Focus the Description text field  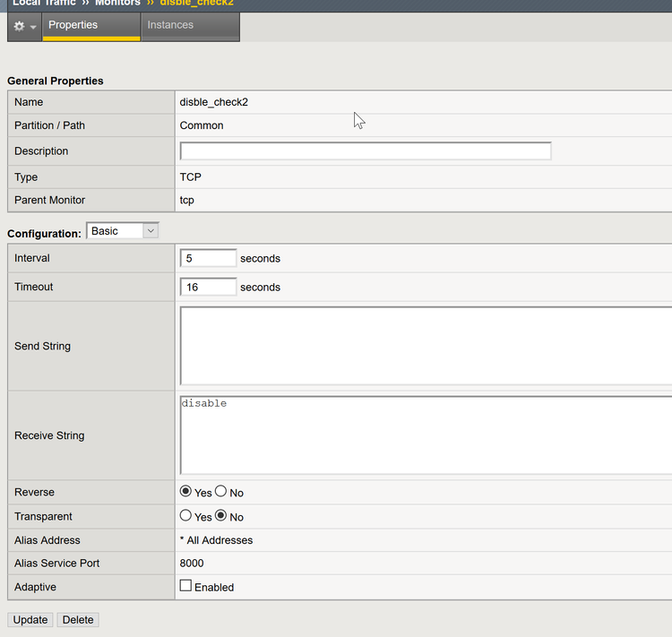click(366, 151)
